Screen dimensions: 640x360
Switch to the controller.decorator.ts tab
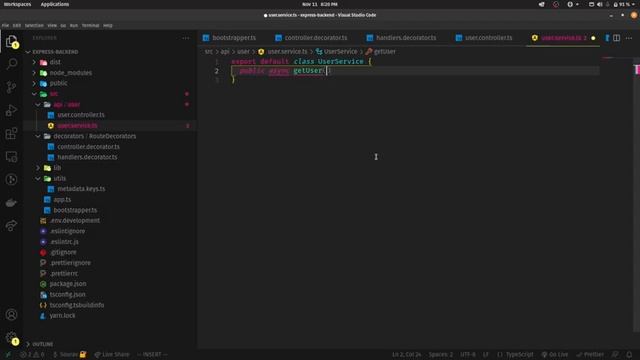311,38
